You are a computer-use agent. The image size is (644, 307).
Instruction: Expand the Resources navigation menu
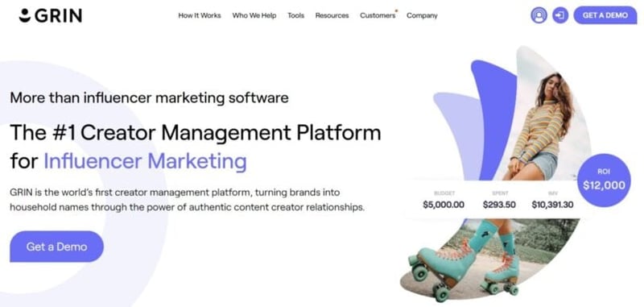click(x=332, y=15)
